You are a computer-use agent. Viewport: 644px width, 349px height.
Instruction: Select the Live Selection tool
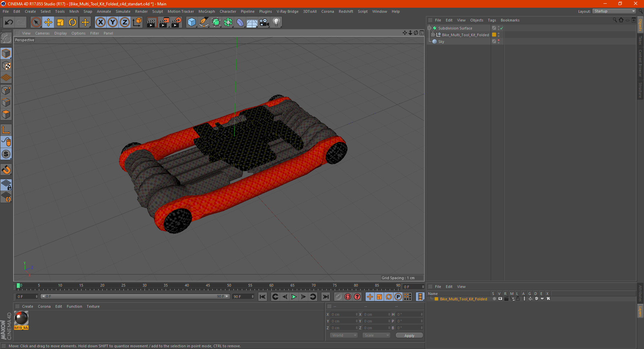pyautogui.click(x=36, y=22)
